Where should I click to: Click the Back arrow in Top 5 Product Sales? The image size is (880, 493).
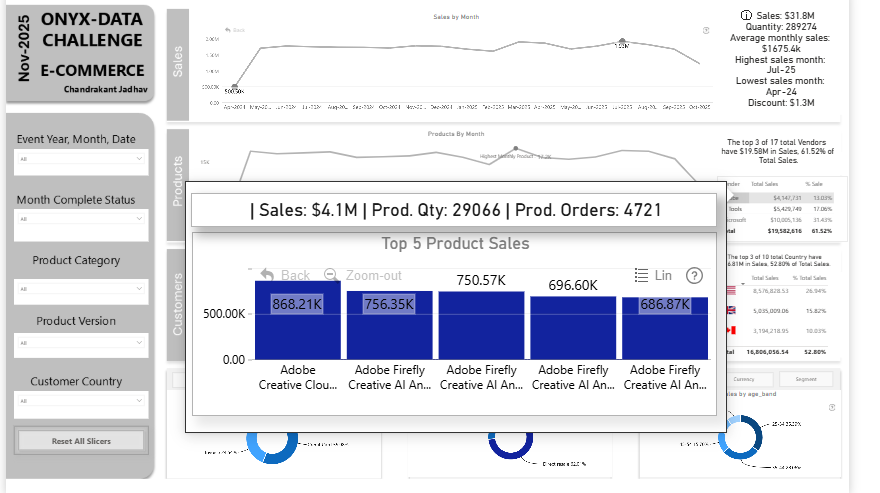pos(267,275)
